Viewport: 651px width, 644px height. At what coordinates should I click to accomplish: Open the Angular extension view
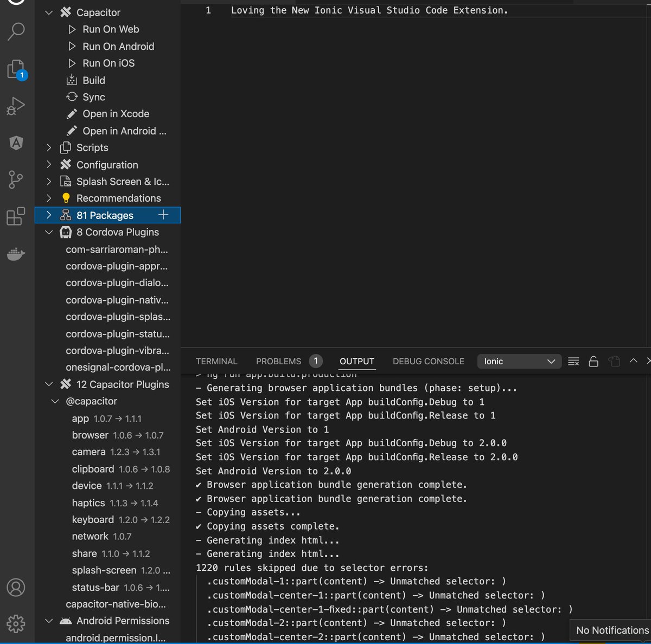pyautogui.click(x=16, y=143)
